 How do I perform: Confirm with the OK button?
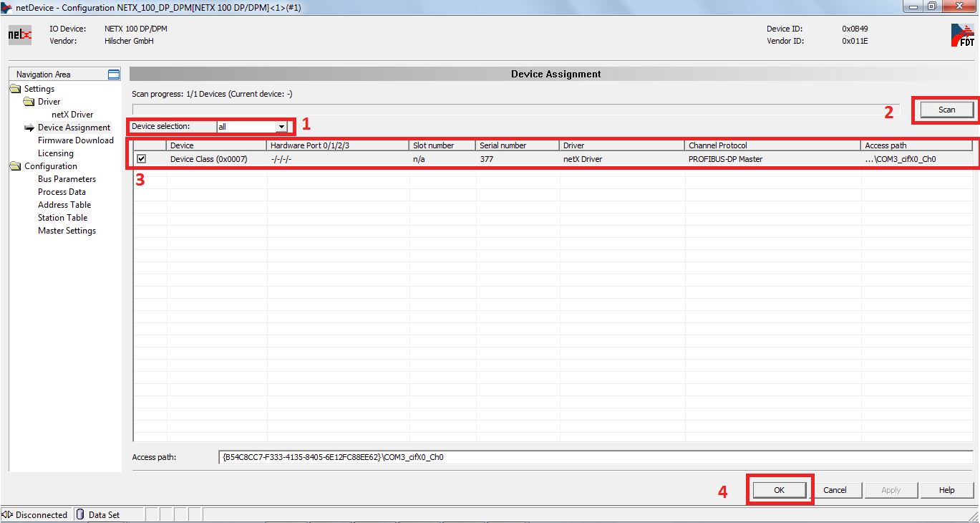coord(780,490)
